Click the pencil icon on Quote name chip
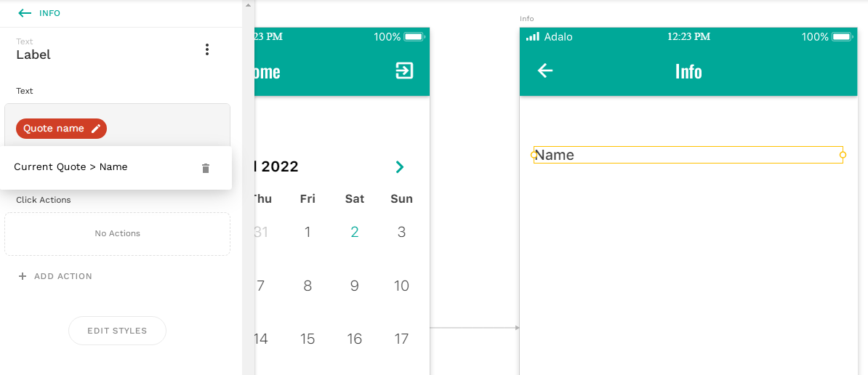The width and height of the screenshot is (868, 375). [x=96, y=129]
